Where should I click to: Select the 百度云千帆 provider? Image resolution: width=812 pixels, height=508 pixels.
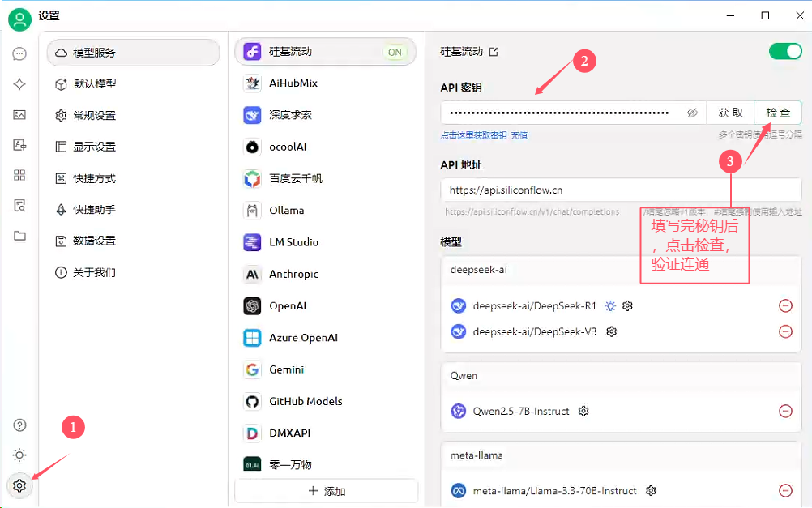326,179
